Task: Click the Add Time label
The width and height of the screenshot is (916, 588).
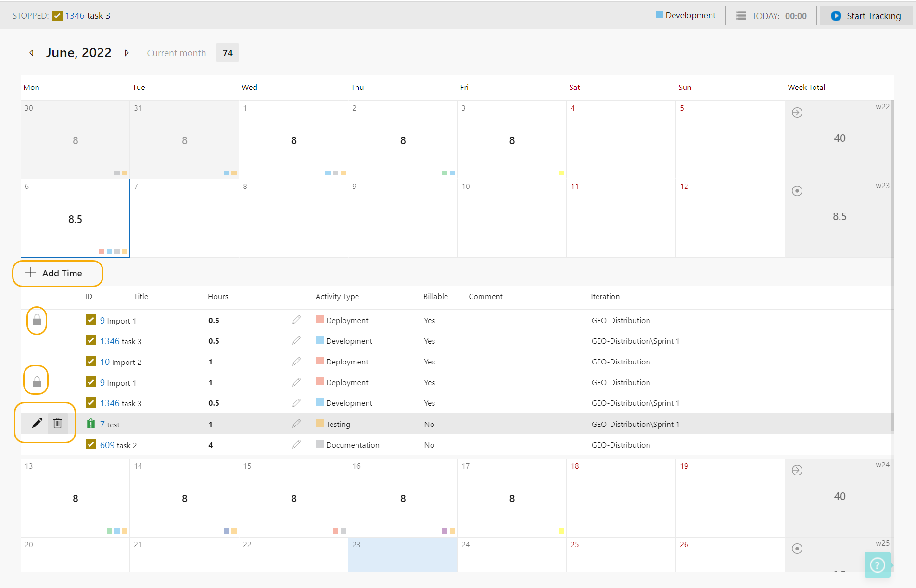Action: (62, 273)
